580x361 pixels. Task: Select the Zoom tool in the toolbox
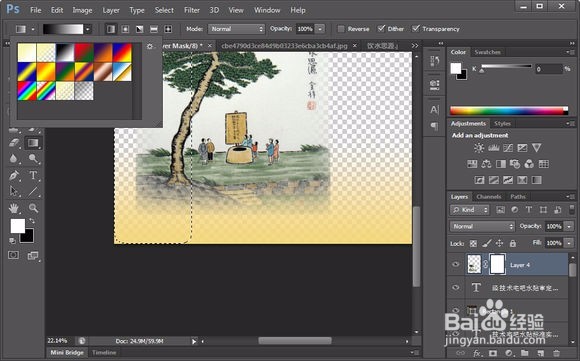click(33, 208)
